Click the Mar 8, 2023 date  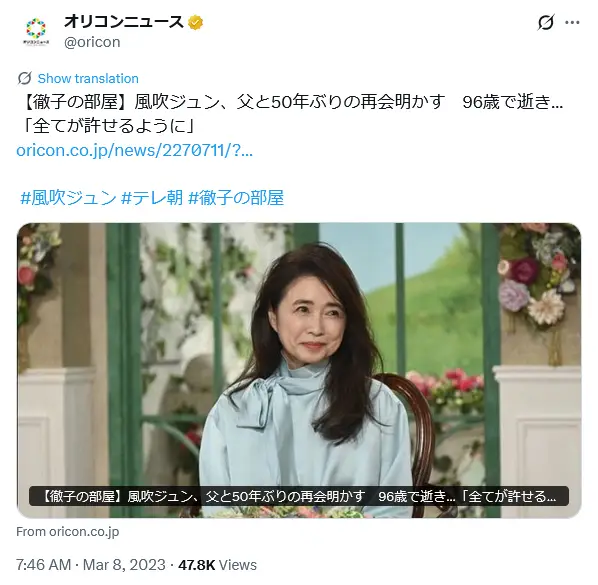(124, 565)
